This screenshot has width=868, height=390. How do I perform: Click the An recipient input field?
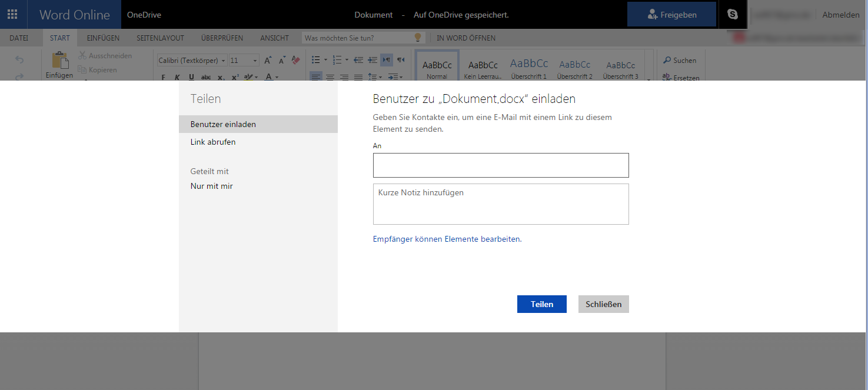[501, 165]
